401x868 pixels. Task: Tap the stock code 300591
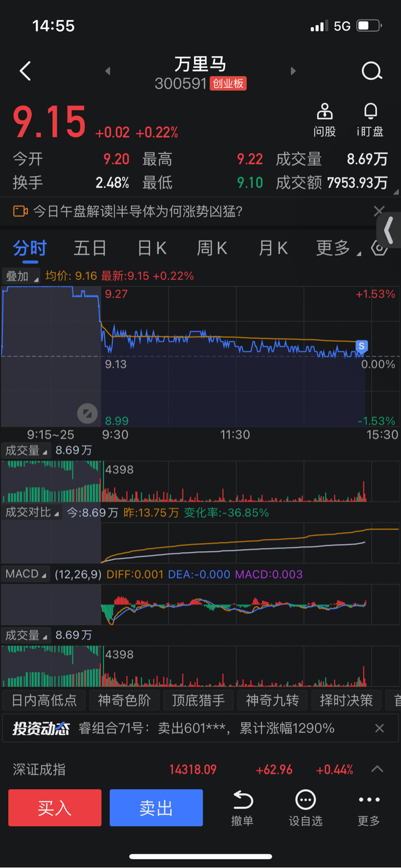181,84
